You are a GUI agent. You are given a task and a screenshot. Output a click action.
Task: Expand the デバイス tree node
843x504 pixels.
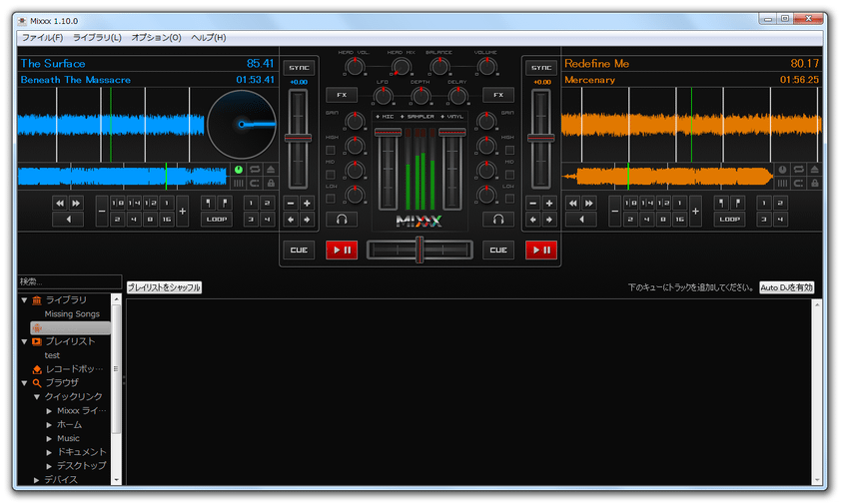tap(37, 480)
